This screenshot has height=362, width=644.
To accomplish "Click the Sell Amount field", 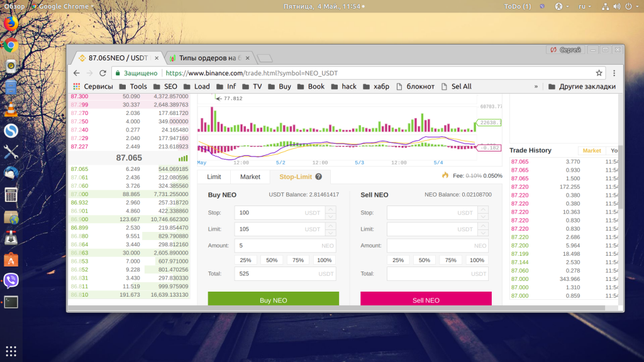I will [438, 246].
